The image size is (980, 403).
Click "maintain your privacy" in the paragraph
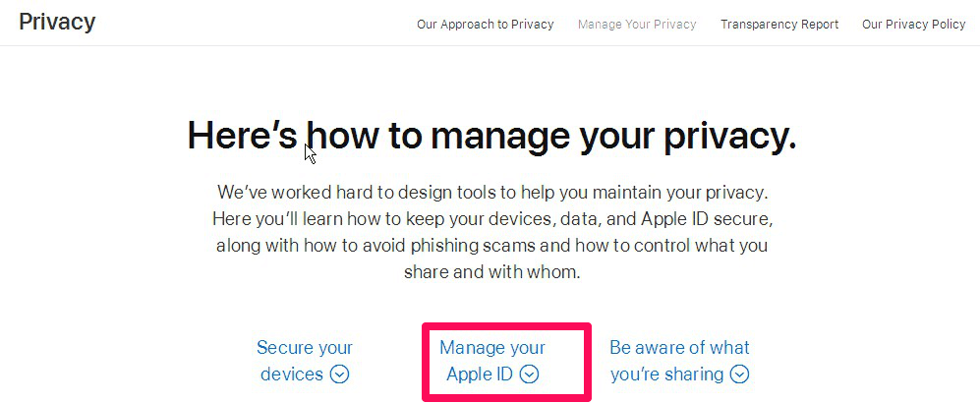(678, 191)
